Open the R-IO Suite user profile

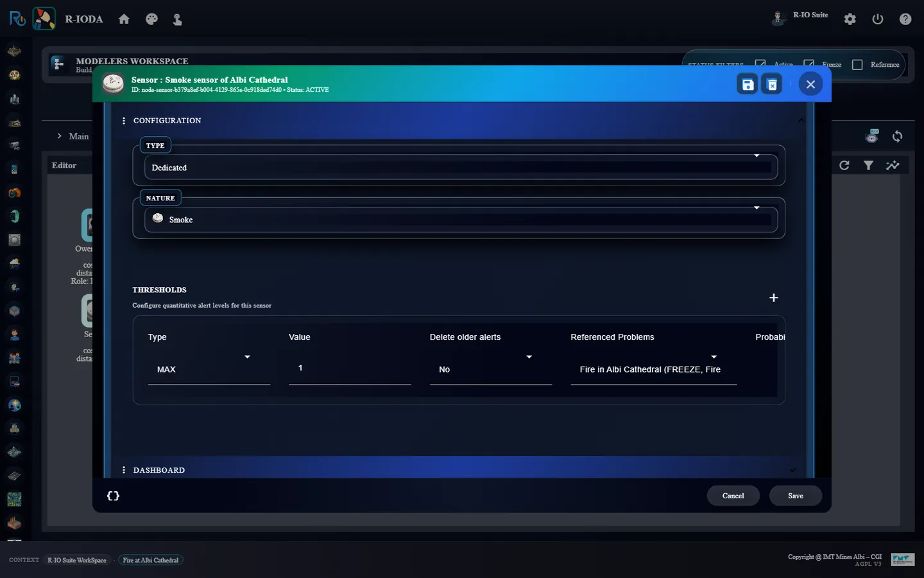pyautogui.click(x=800, y=17)
